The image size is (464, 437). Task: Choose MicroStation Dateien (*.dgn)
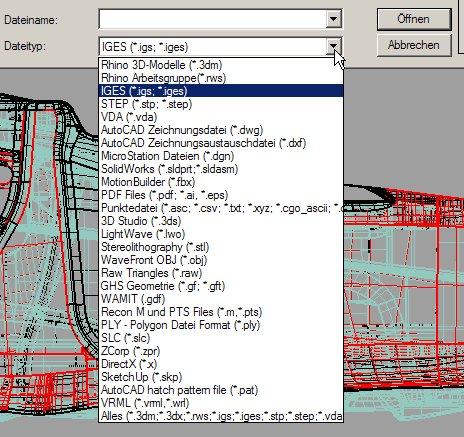(x=221, y=156)
